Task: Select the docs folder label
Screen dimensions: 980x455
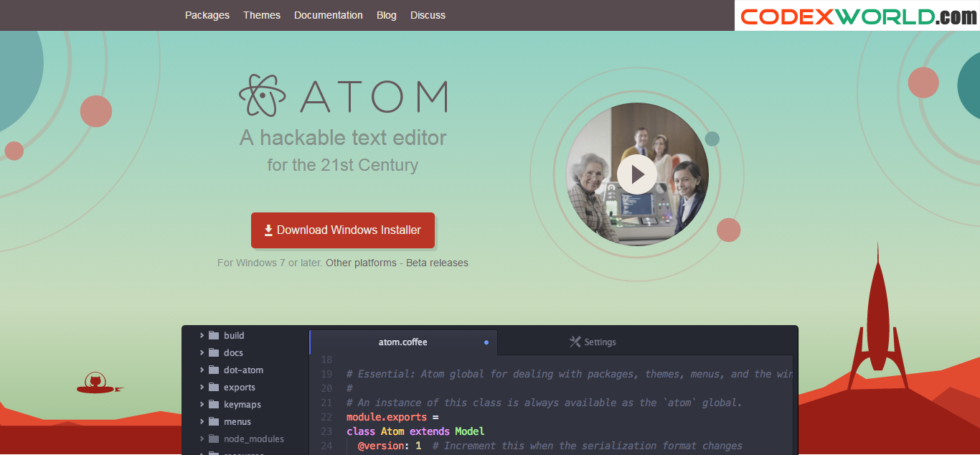Action: click(233, 352)
